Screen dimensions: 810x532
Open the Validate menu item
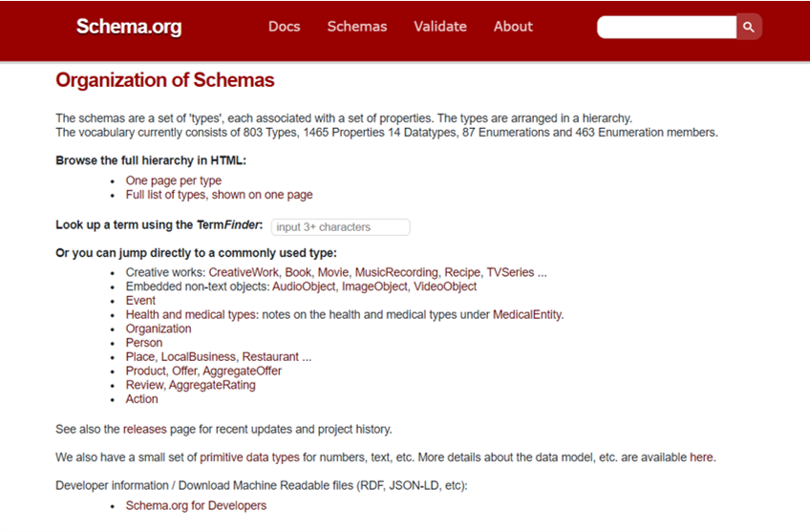440,27
